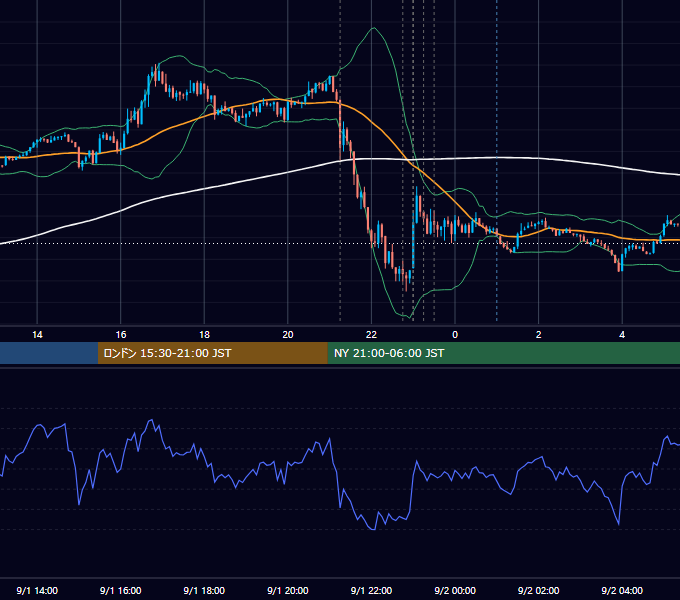This screenshot has width=680, height=600.
Task: Click the 9/1 18:00 timestamp on oscillator axis
Action: click(204, 590)
